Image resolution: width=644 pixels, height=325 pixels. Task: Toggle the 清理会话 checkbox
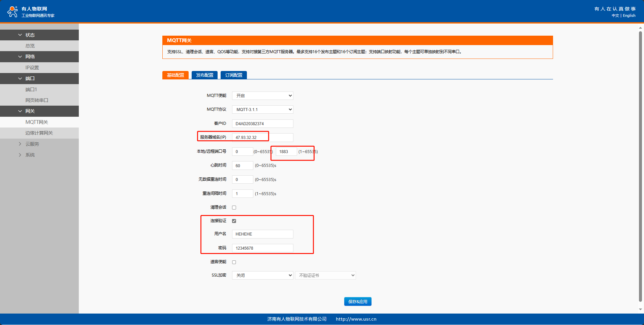pyautogui.click(x=234, y=208)
